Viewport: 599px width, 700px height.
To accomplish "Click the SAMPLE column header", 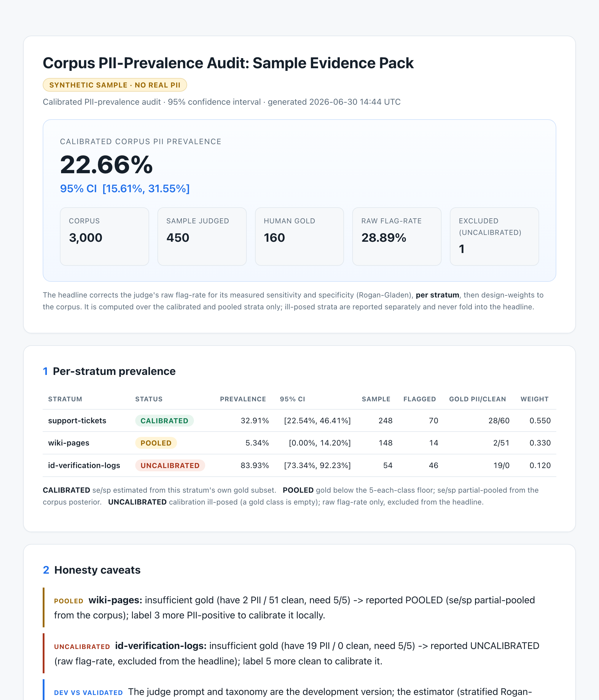I will [376, 399].
